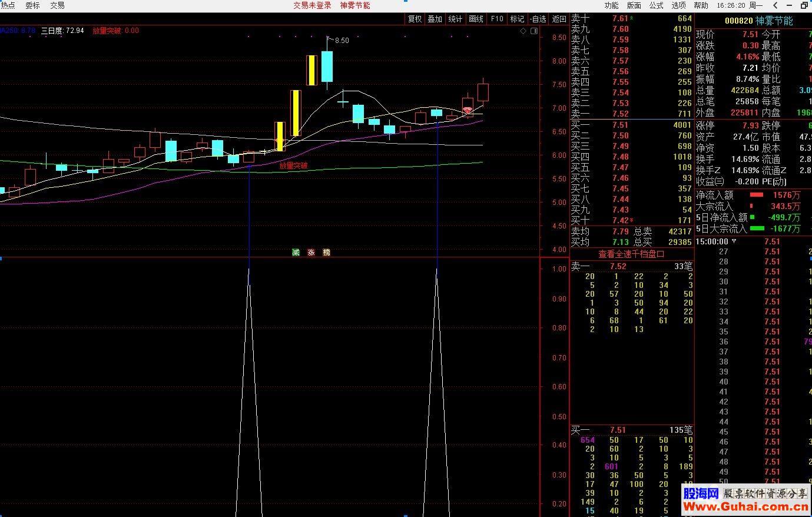Click the 现价 value 7.51

click(750, 35)
